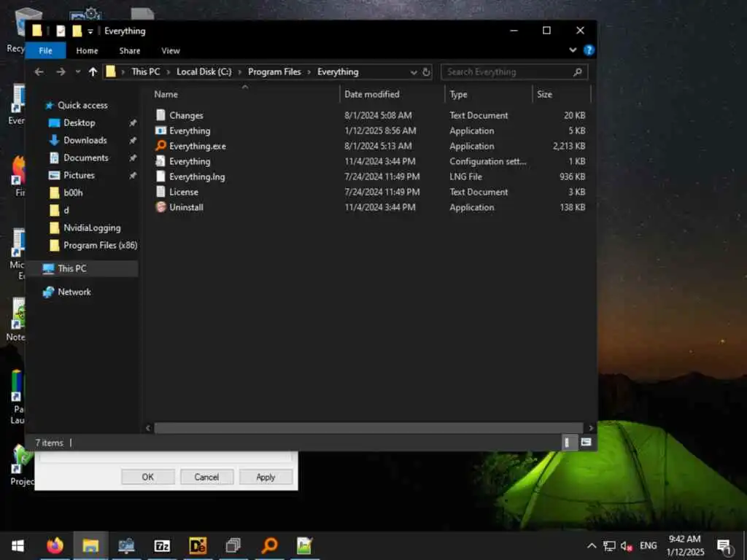Open Program Files (x86) in sidebar

click(100, 245)
